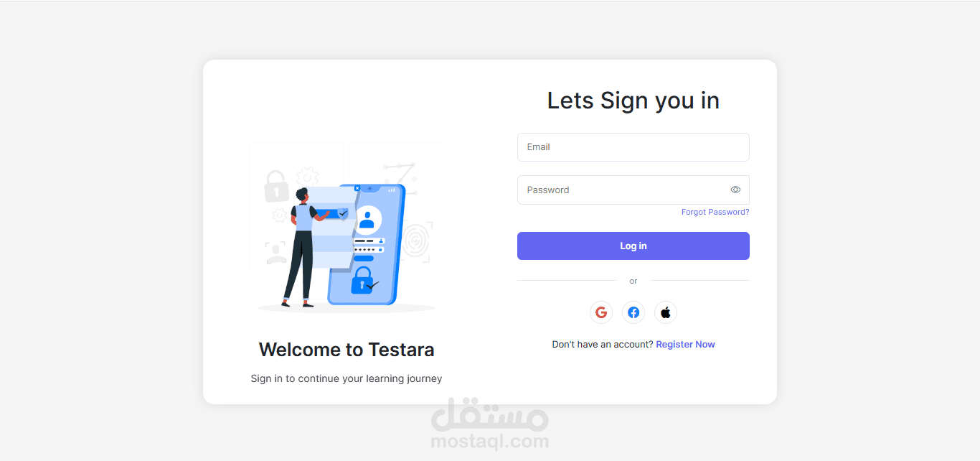Sign in with the Google icon
The width and height of the screenshot is (980, 461).
coord(601,312)
